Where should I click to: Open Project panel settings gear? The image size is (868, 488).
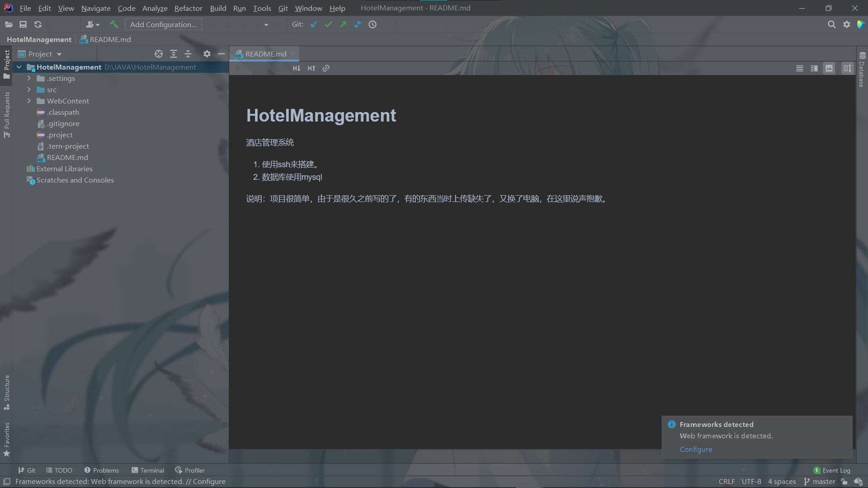click(207, 54)
